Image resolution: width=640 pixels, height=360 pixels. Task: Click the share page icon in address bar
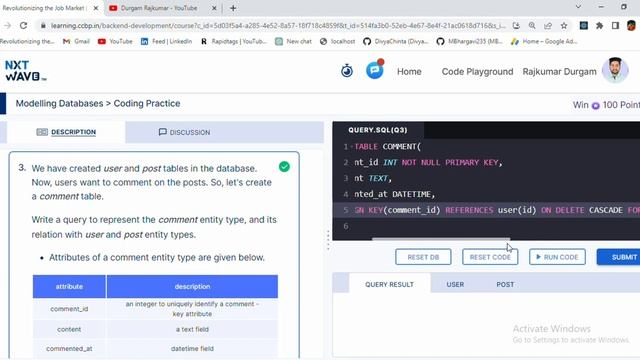(x=548, y=25)
